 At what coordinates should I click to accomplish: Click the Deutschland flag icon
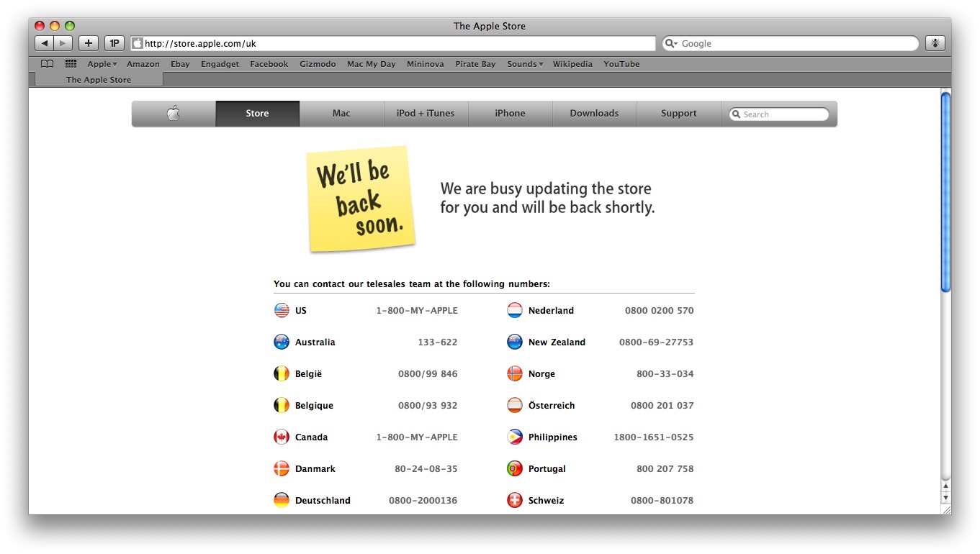click(282, 501)
